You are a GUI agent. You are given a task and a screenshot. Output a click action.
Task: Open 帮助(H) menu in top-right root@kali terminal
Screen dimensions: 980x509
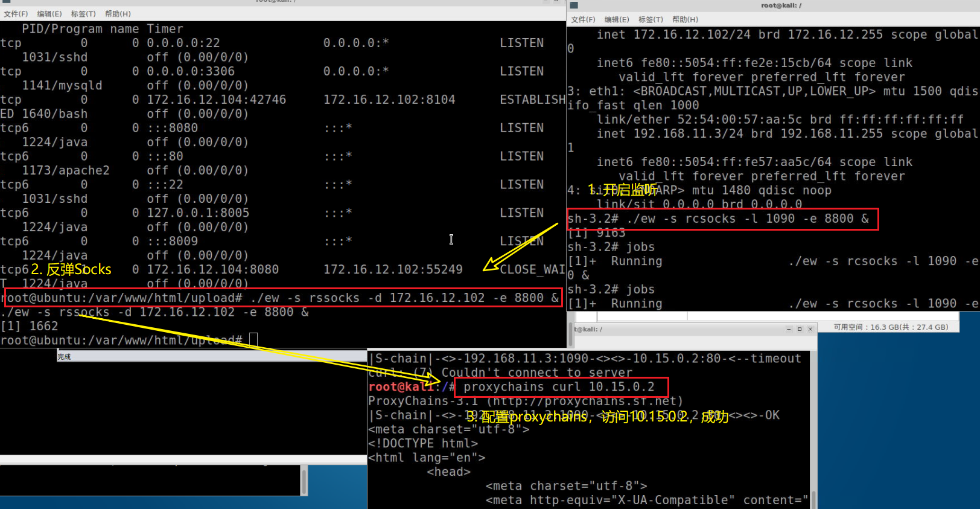click(x=685, y=19)
